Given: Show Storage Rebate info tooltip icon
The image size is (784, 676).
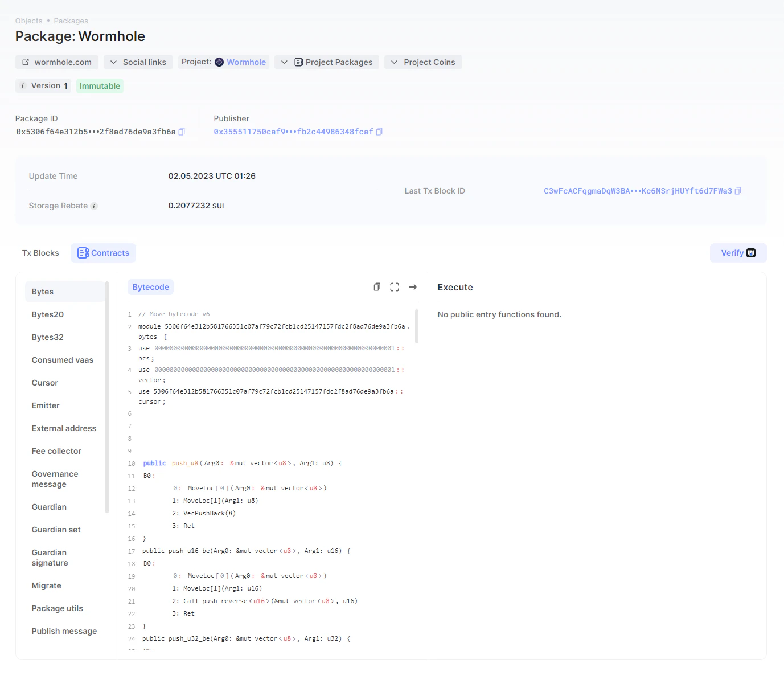Looking at the screenshot, I should pos(94,206).
